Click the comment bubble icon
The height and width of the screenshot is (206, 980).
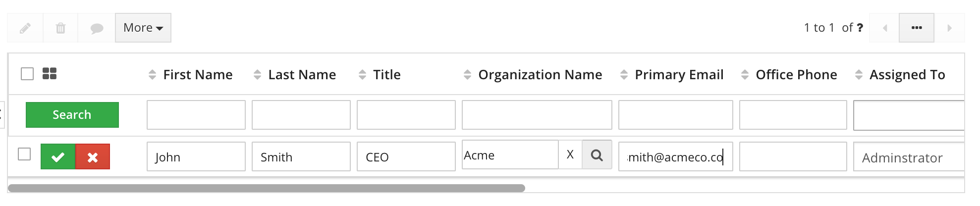(x=97, y=28)
